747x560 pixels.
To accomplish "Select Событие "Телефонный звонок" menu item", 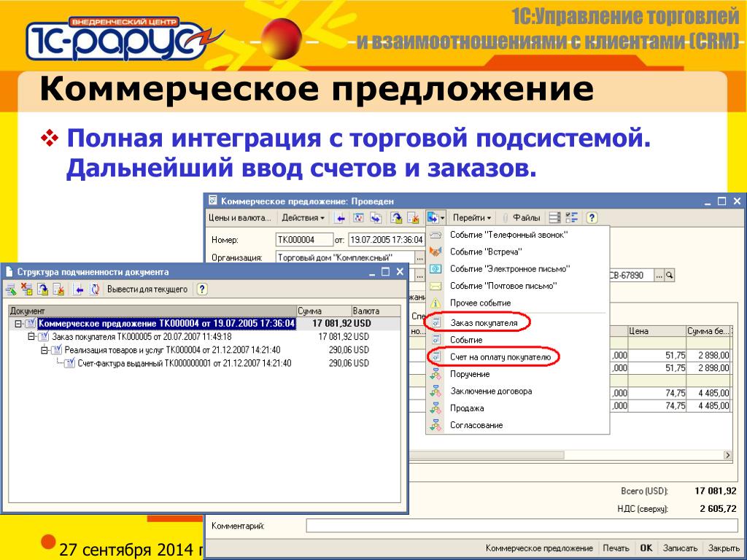I will (x=517, y=235).
